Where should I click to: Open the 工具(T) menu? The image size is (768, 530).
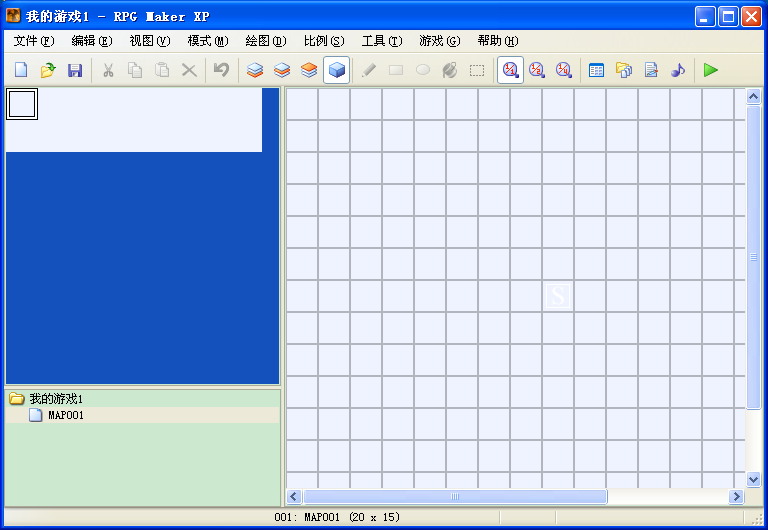point(382,41)
